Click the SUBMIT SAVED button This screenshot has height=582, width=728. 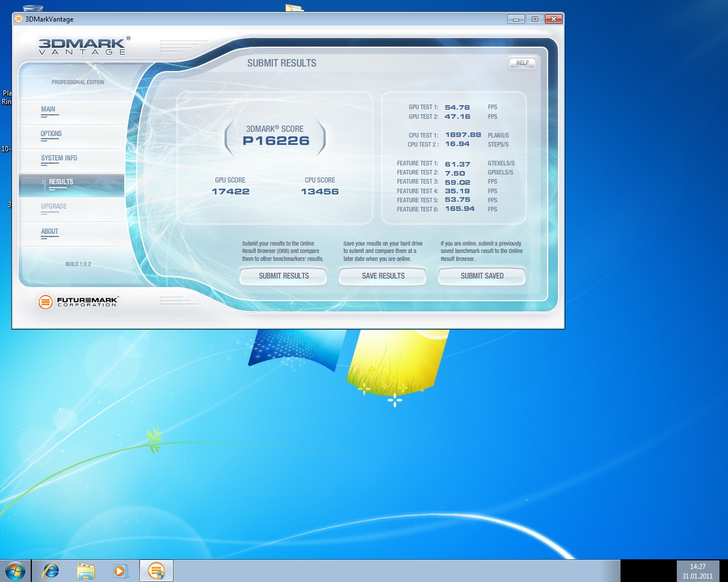[482, 276]
